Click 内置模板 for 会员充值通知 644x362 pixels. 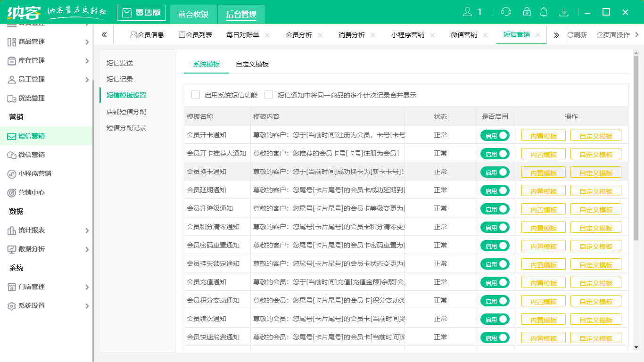[543, 282]
